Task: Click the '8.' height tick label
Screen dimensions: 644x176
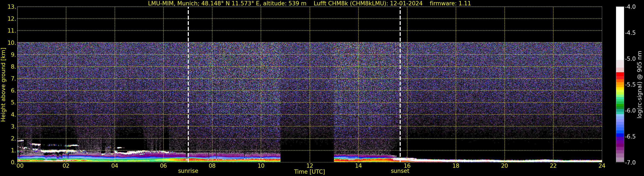Action: [x=13, y=67]
